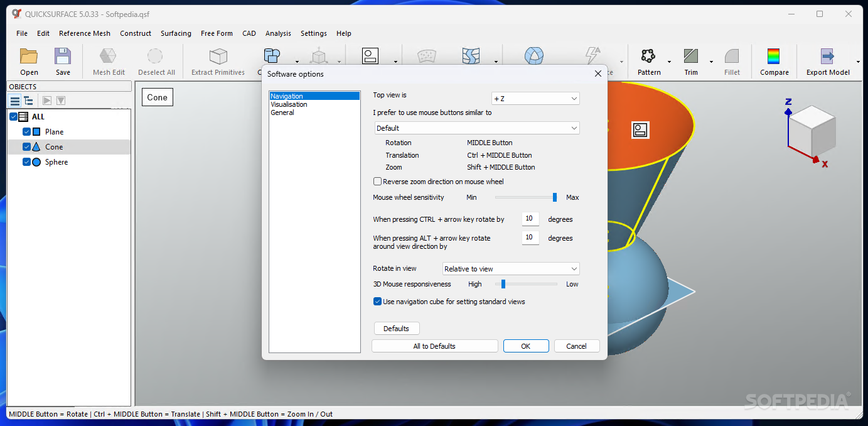Screen dimensions: 868x426
Task: Open the Free Form menu
Action: (217, 33)
